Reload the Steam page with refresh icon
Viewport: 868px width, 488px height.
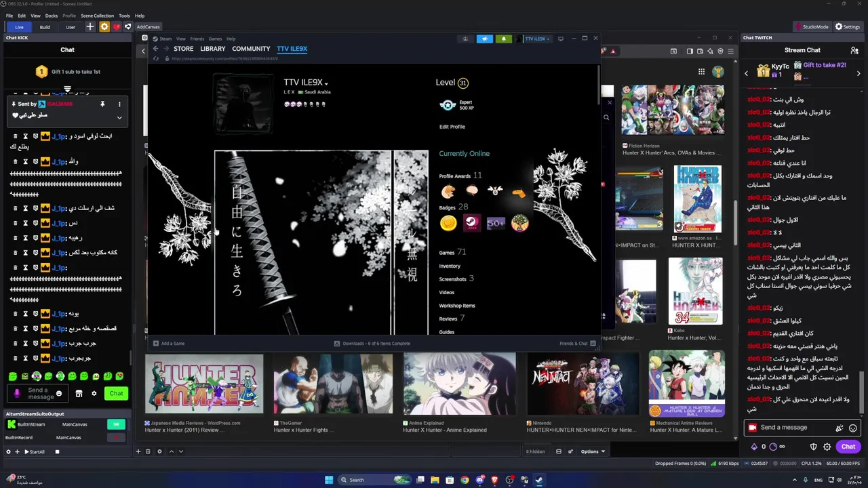click(x=156, y=59)
